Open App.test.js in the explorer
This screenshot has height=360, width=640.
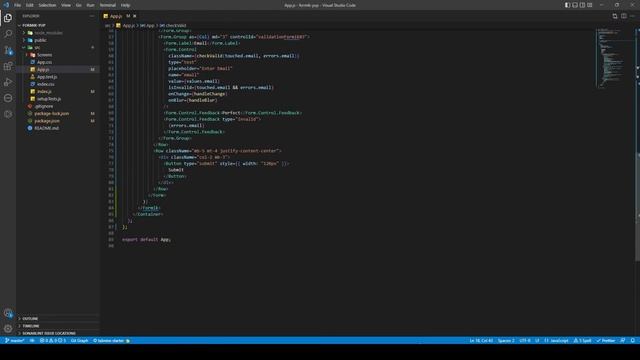point(57,77)
